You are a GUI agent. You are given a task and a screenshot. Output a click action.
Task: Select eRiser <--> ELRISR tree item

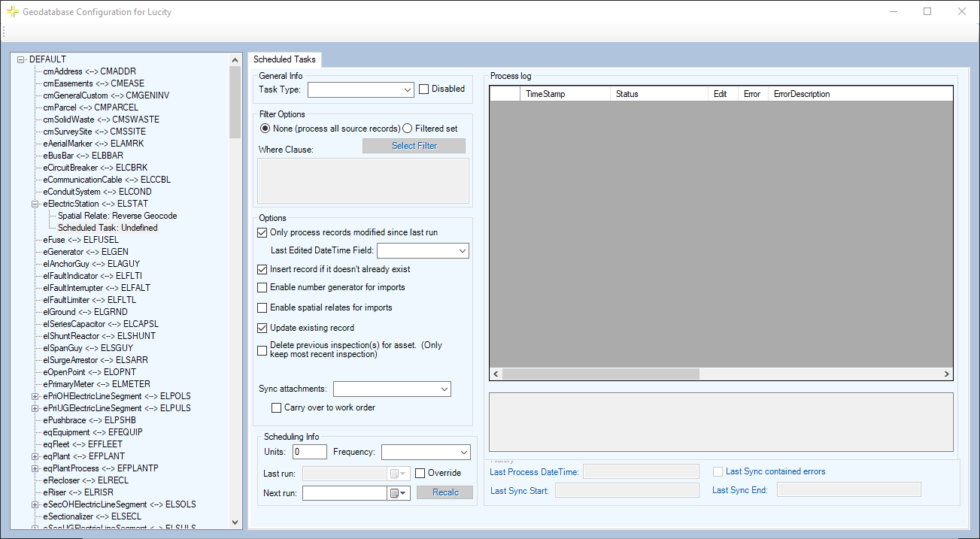pos(77,492)
